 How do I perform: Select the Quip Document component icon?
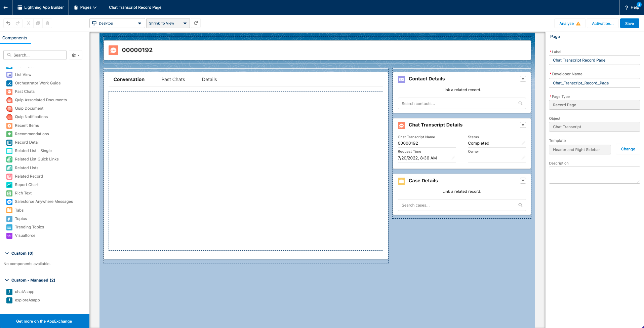[x=9, y=108]
